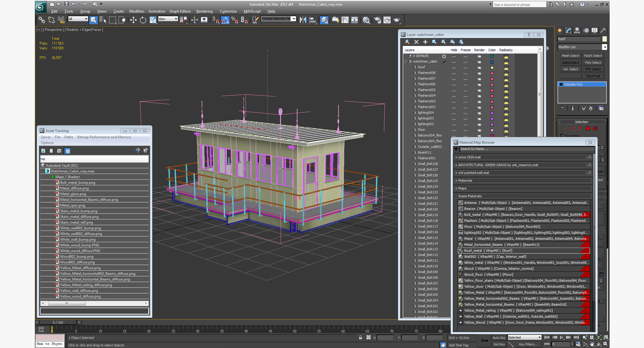Open Key Filters dialog button
This screenshot has height=348, width=644.
coord(528,345)
